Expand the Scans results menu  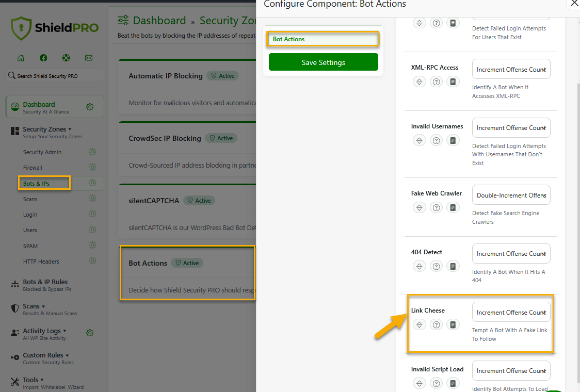[44, 309]
